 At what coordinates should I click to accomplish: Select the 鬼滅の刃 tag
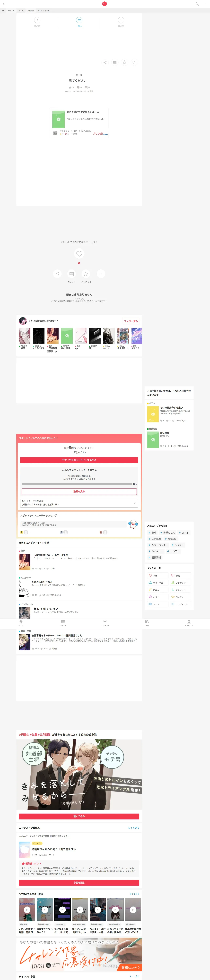(x=171, y=539)
